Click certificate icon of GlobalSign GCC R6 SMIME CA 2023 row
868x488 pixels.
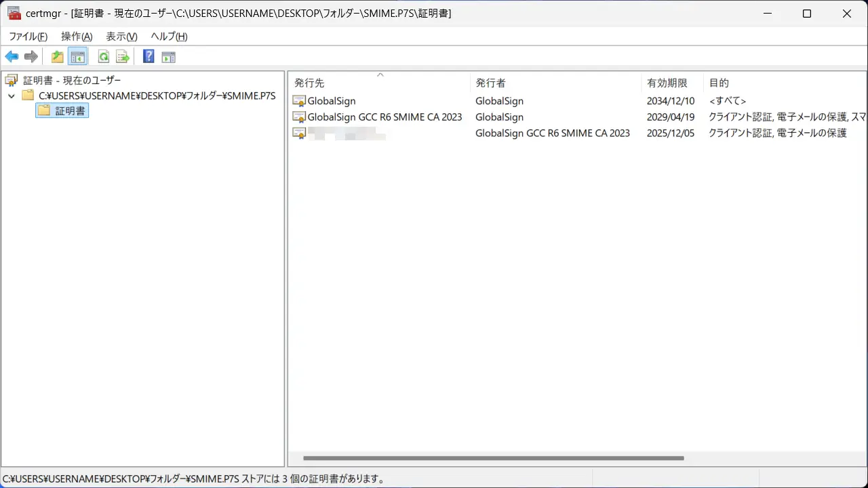[x=299, y=117]
